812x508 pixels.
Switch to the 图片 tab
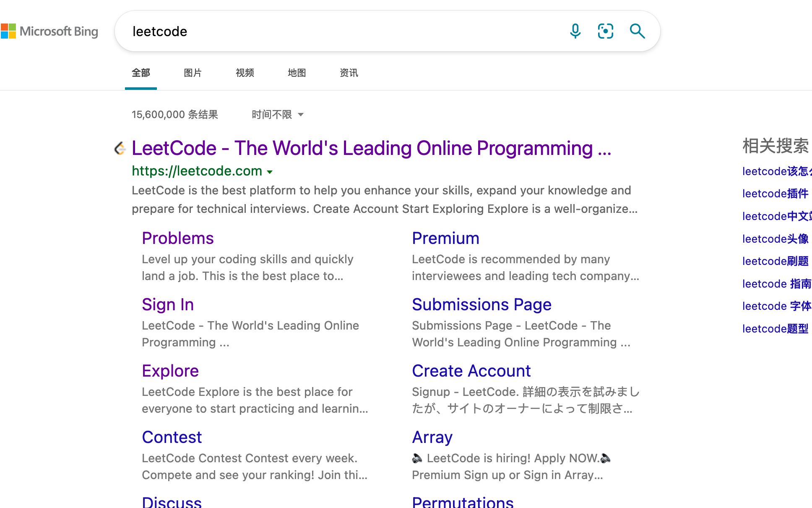[x=193, y=73]
